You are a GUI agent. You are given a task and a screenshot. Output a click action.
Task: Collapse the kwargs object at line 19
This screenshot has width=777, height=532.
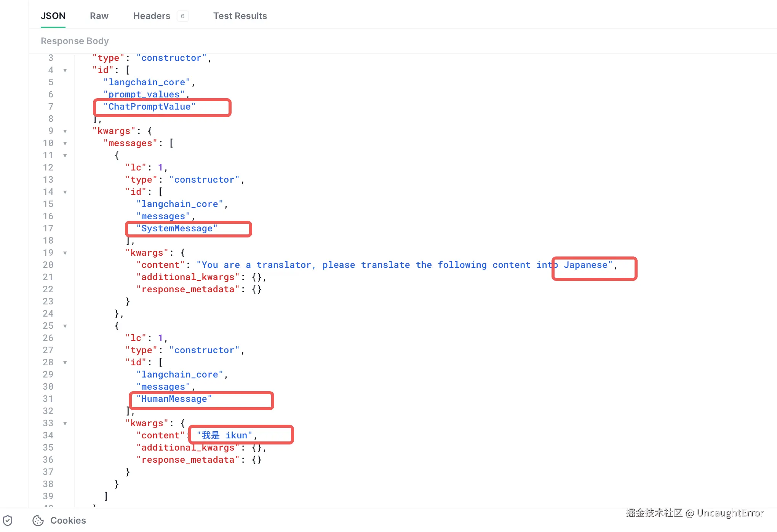(65, 253)
